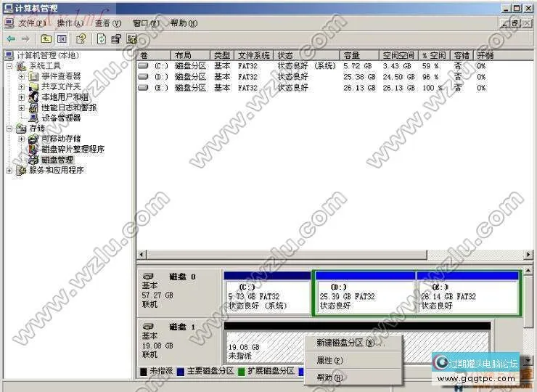The image size is (537, 392).
Task: Click the Local Users (本地用户和组) icon
Action: click(33, 97)
